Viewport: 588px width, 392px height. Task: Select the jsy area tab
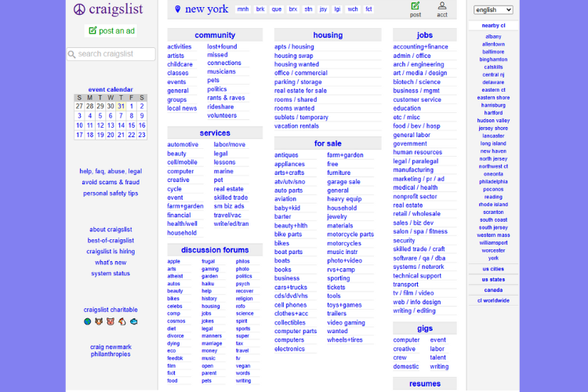point(323,9)
